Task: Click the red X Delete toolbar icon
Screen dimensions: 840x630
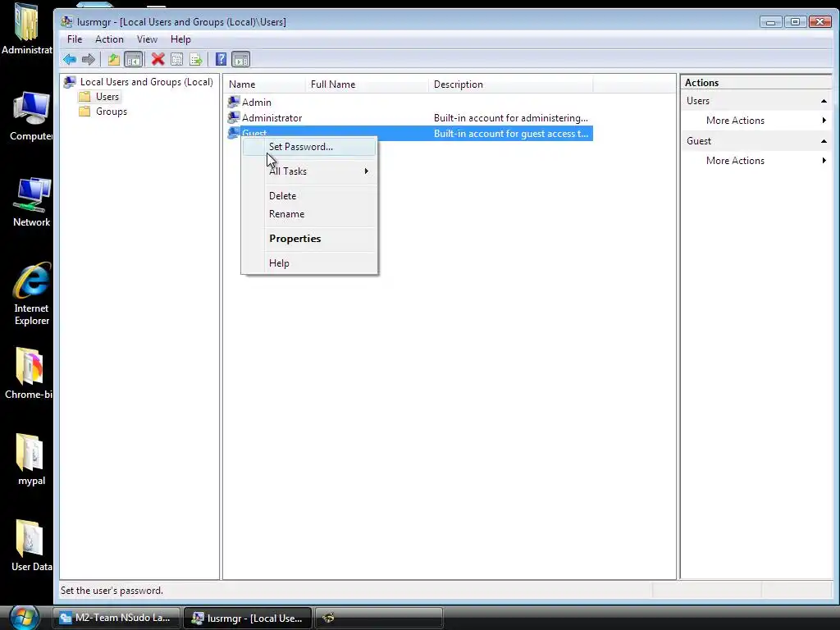Action: [158, 59]
